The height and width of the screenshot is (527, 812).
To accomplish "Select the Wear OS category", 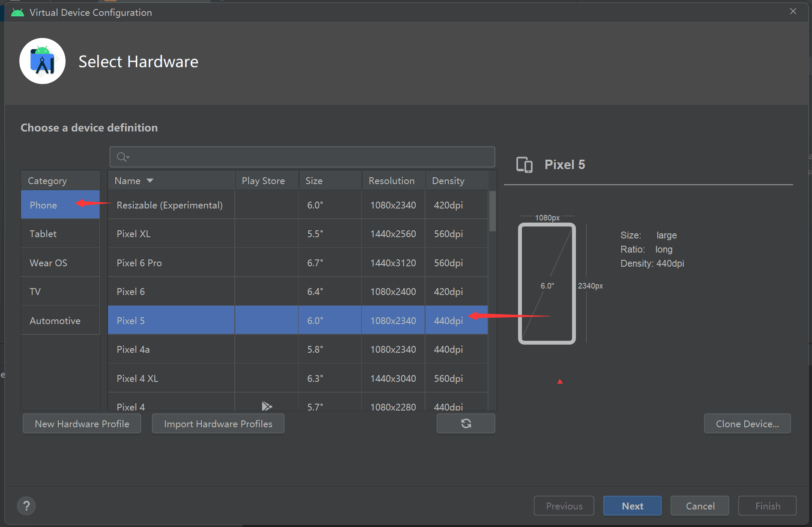I will pos(60,263).
